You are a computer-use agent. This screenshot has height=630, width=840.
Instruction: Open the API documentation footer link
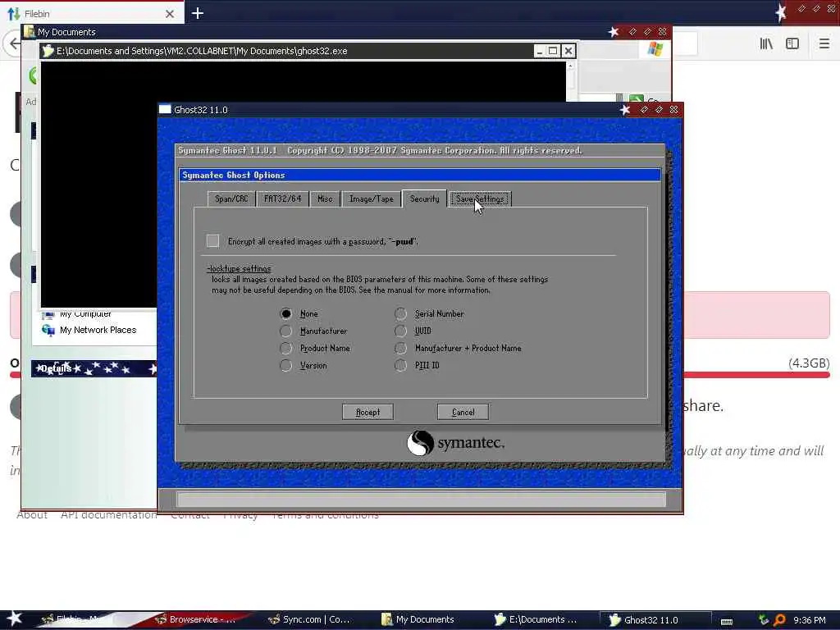(109, 515)
